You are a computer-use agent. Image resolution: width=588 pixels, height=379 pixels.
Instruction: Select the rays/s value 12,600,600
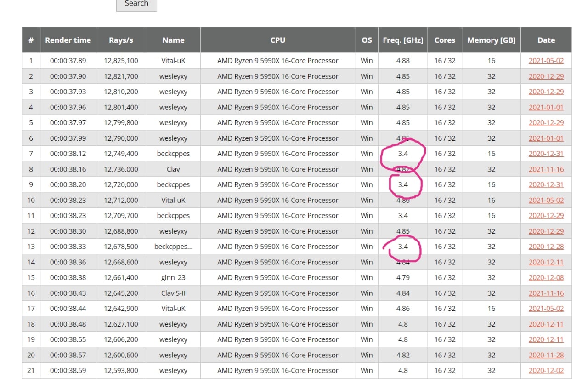(x=121, y=355)
